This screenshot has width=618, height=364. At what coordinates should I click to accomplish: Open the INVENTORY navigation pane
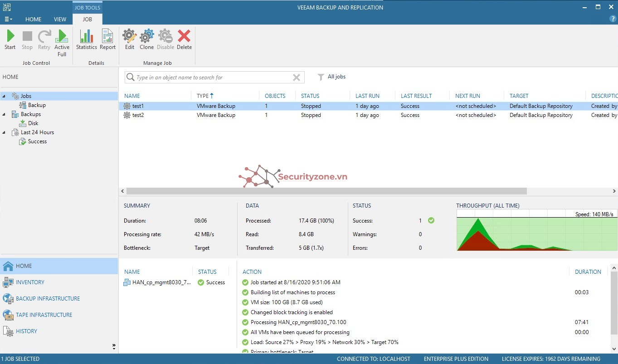pyautogui.click(x=59, y=282)
